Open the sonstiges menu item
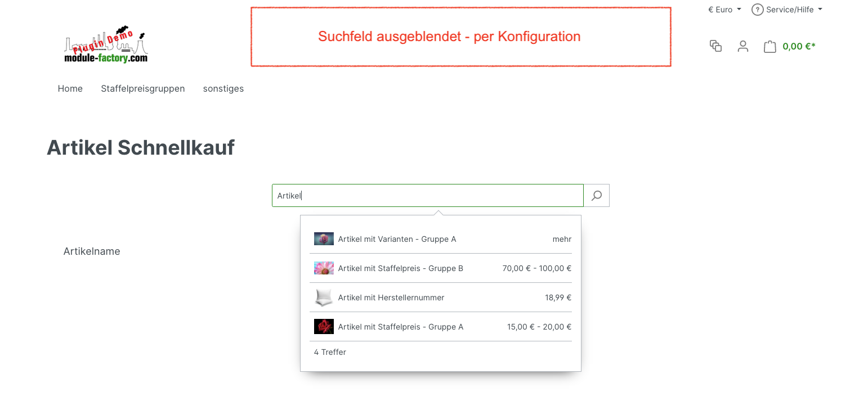The image size is (868, 419). pyautogui.click(x=223, y=88)
